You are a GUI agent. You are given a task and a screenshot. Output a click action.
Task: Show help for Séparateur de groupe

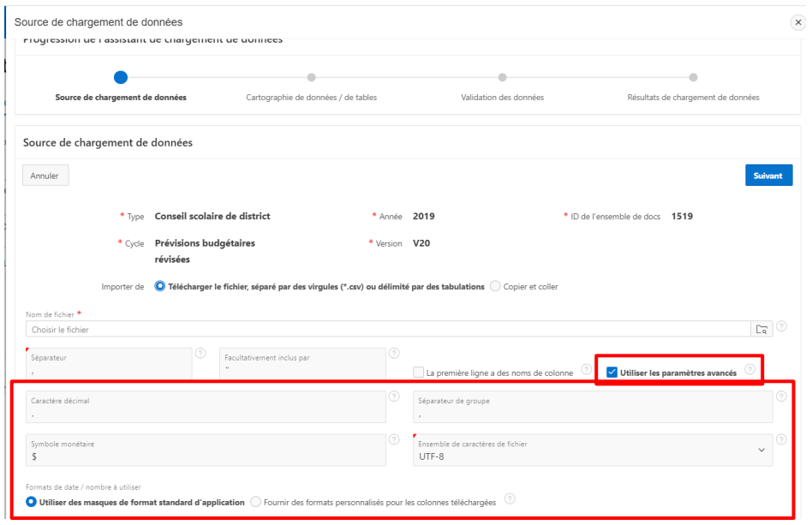(781, 396)
